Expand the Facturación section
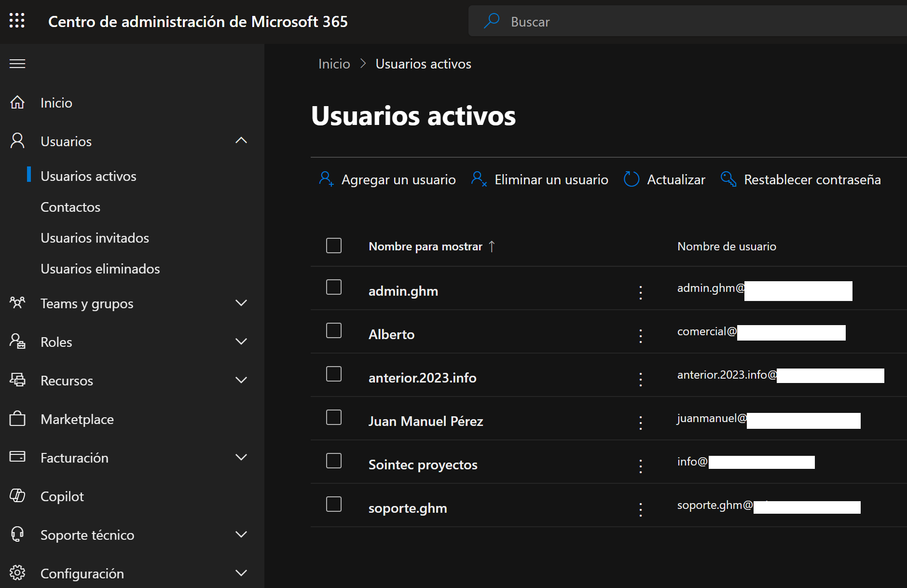907x588 pixels. click(241, 458)
